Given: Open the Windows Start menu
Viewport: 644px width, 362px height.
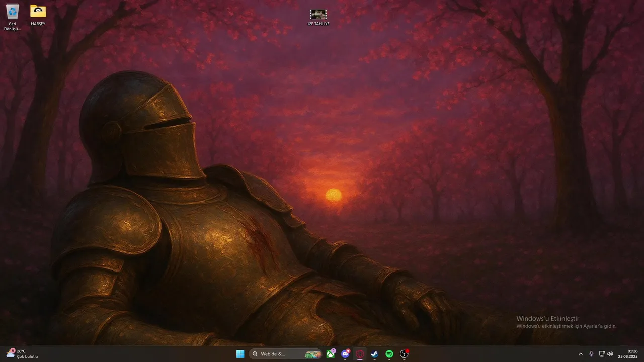Looking at the screenshot, I should [x=240, y=354].
